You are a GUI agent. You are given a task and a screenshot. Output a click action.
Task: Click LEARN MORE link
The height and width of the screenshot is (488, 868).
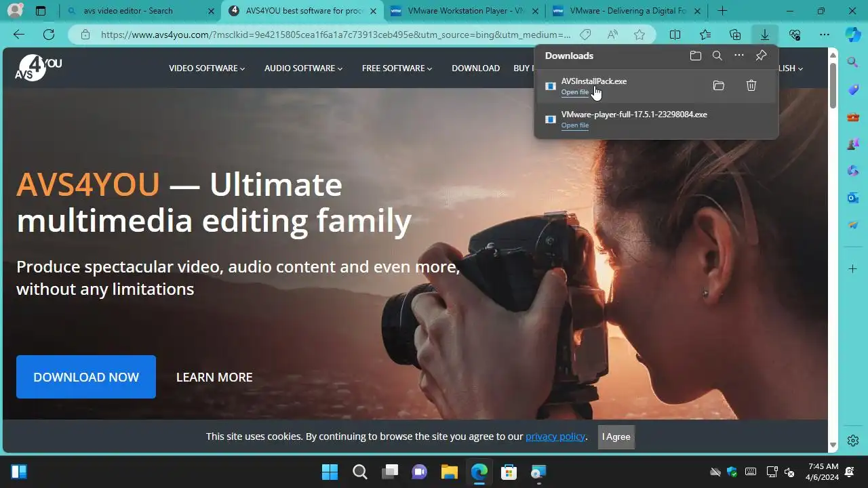[214, 378]
